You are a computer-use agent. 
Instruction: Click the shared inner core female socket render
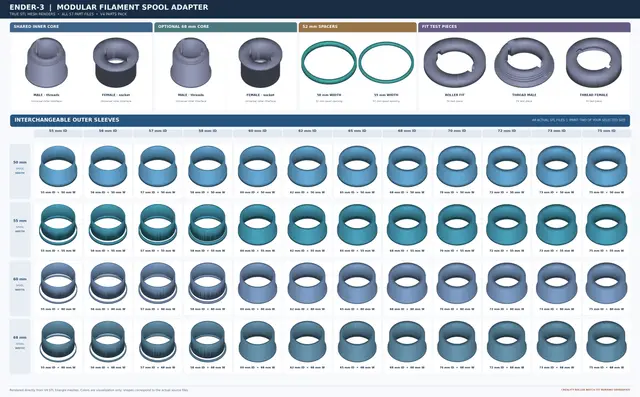(x=116, y=62)
